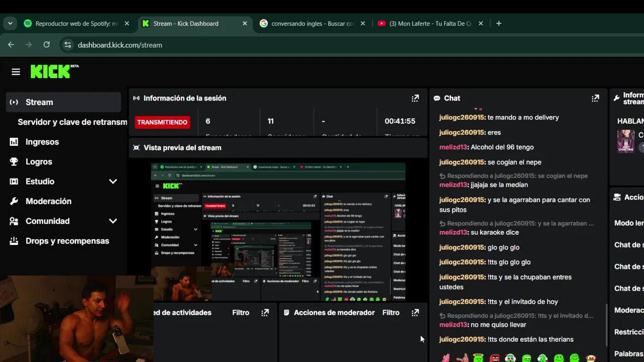Close the Spotify web player tab
Viewport: 644px width, 362px height.
tap(127, 23)
